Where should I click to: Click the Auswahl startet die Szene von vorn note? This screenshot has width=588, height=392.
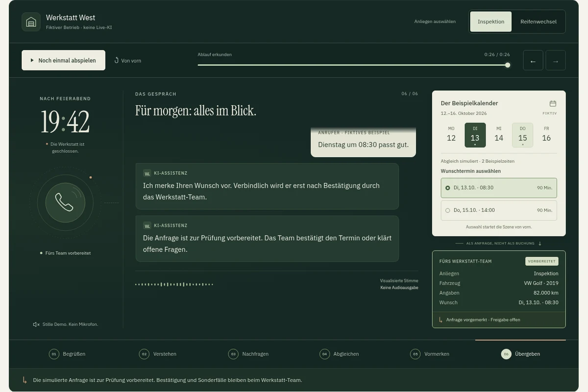tap(499, 227)
